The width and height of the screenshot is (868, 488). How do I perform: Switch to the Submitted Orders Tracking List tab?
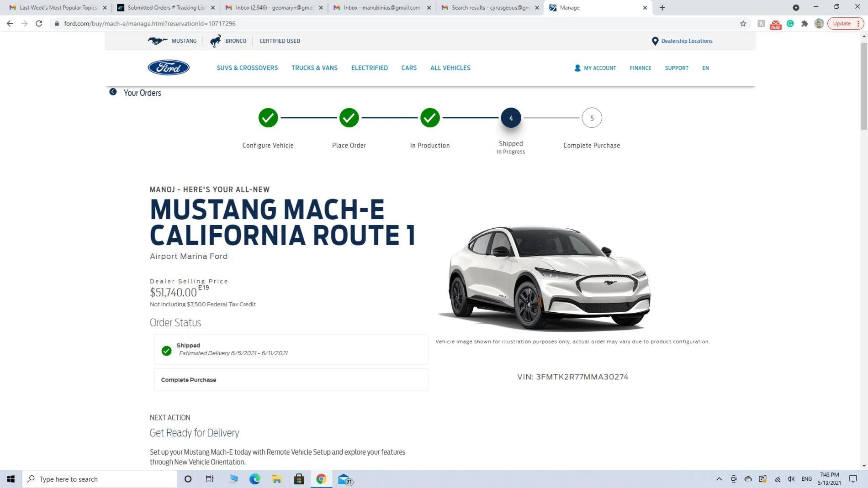coord(166,8)
